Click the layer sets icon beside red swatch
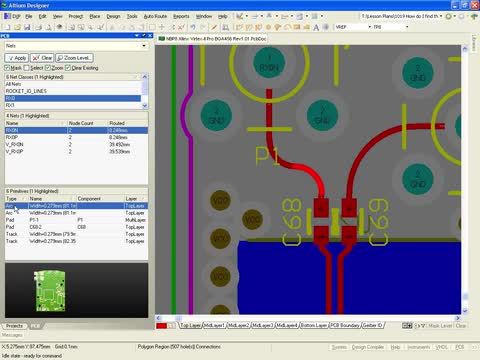 pyautogui.click(x=171, y=326)
